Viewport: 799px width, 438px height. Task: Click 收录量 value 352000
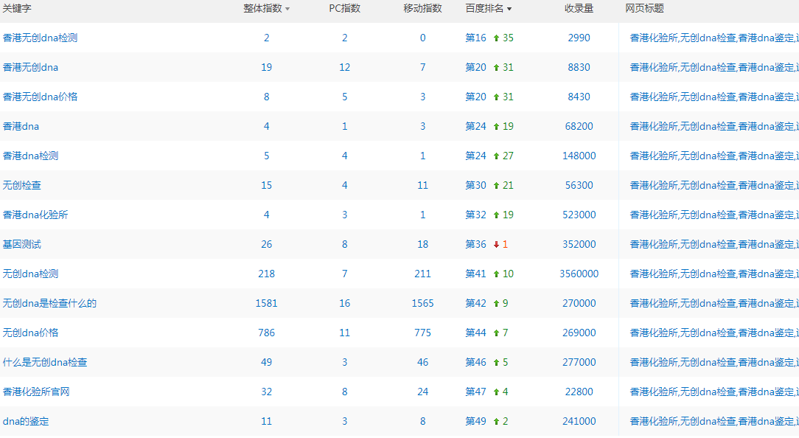579,244
